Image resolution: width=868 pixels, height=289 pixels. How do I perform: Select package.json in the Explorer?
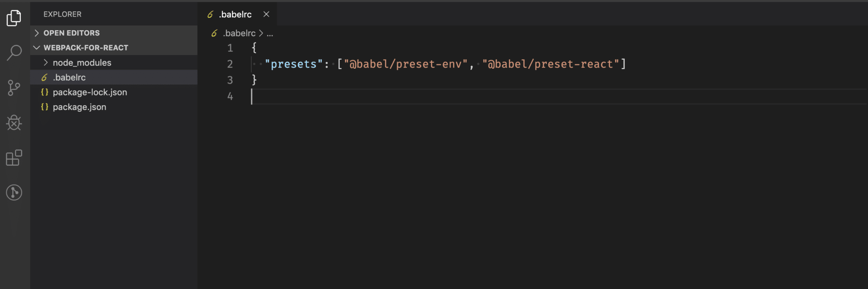79,107
